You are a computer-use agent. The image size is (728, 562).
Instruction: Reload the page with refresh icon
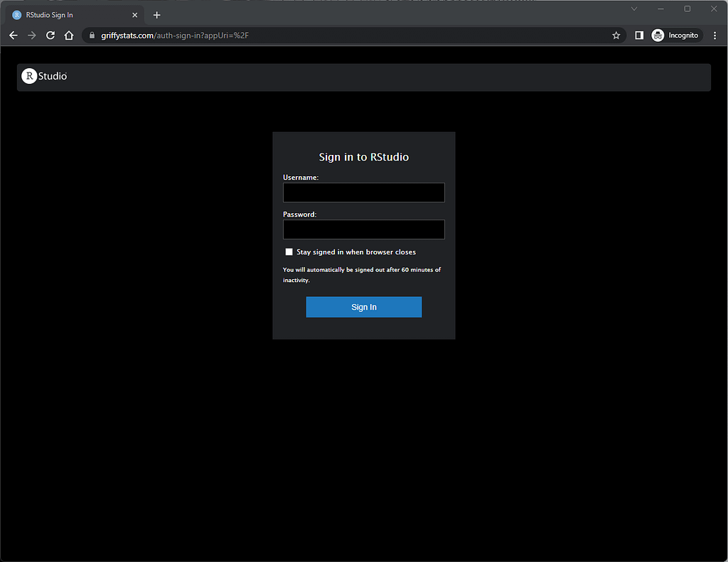click(x=50, y=36)
